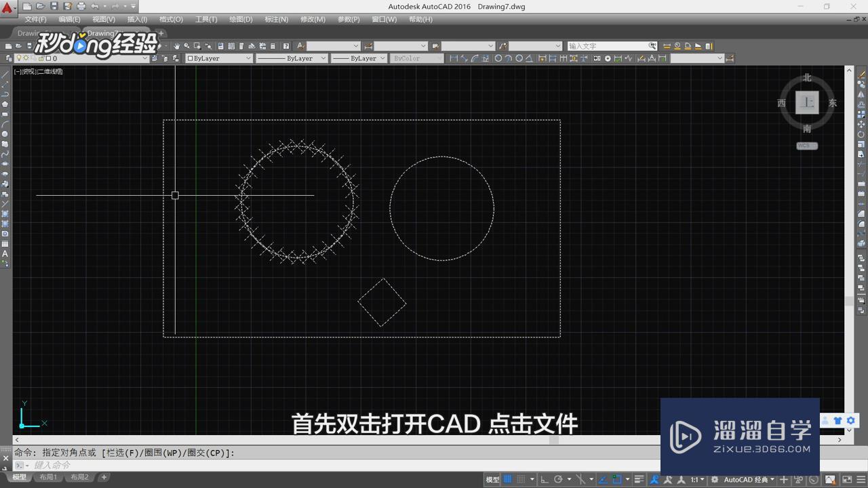This screenshot has height=488, width=868.
Task: Open the Layer Properties Manager icon
Action: point(7,58)
